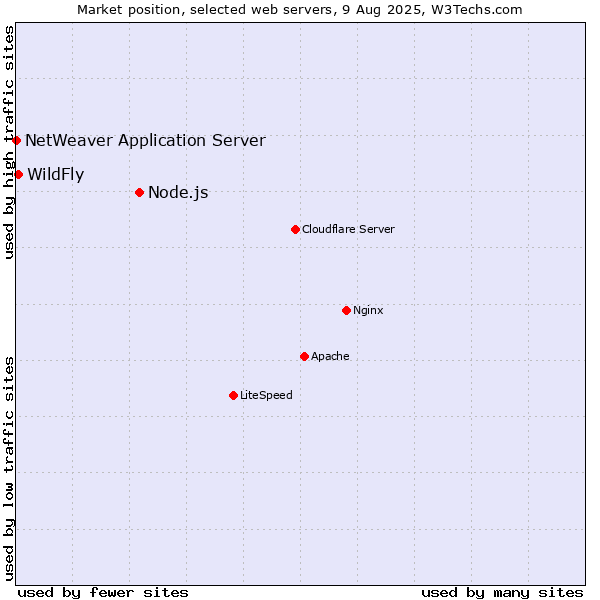Select the Nginx red marker
600x600 pixels.
(x=346, y=310)
